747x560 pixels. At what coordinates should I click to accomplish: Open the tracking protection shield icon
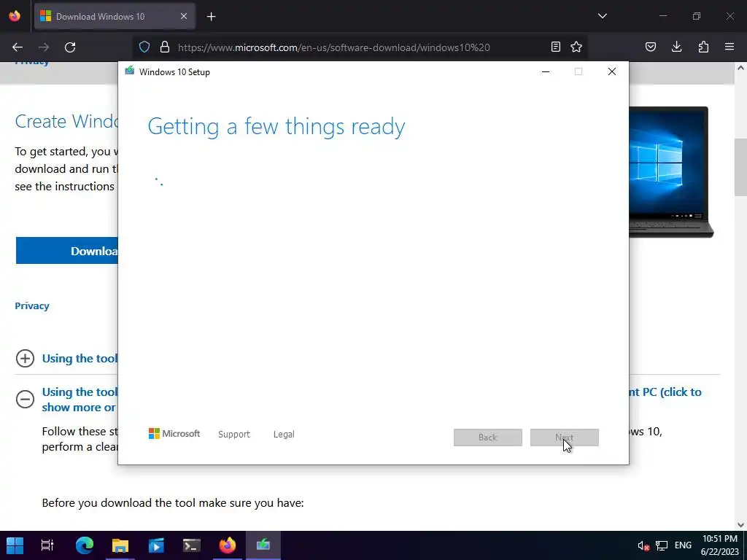click(x=144, y=47)
